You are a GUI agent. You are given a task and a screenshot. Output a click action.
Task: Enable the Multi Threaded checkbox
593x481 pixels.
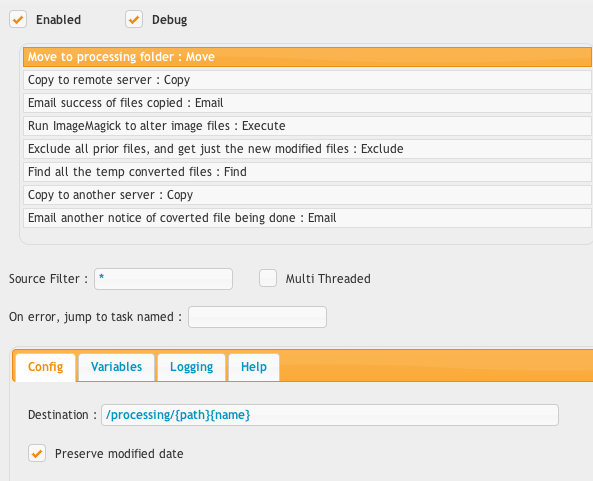click(x=268, y=278)
